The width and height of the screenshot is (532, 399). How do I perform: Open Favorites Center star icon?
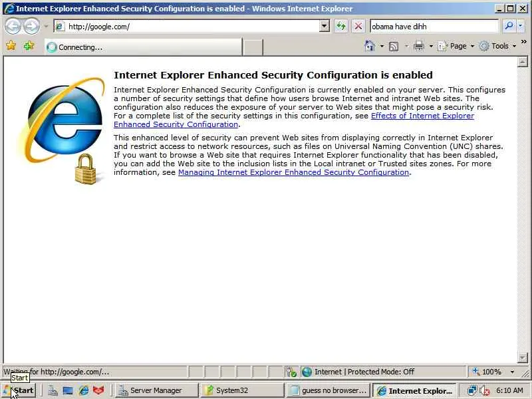point(11,46)
